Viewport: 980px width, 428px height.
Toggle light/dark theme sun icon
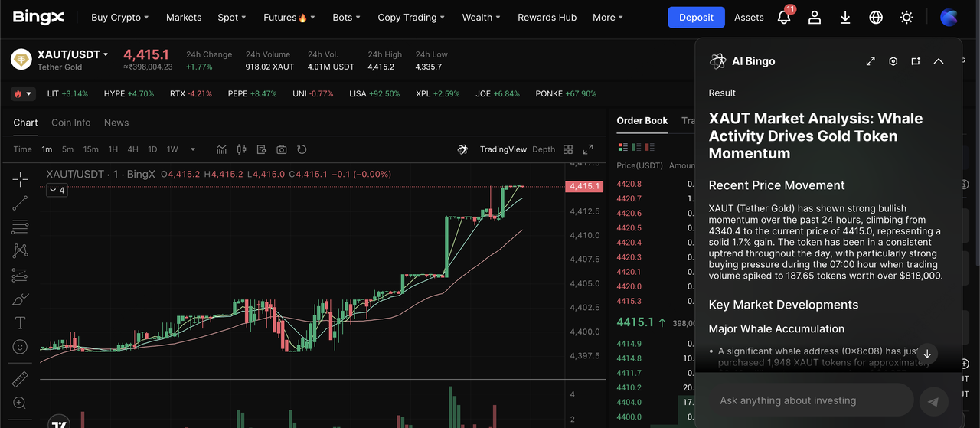point(906,17)
